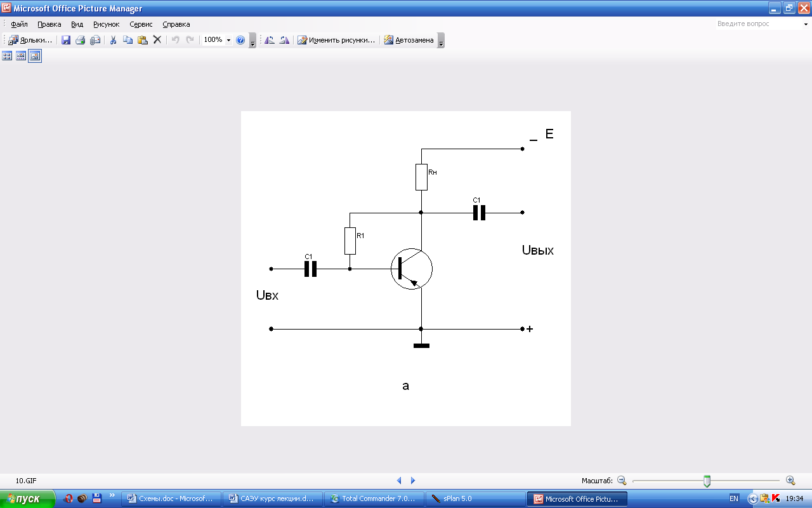The width and height of the screenshot is (812, 508).
Task: Open the help question dropdown arrow
Action: [x=805, y=24]
